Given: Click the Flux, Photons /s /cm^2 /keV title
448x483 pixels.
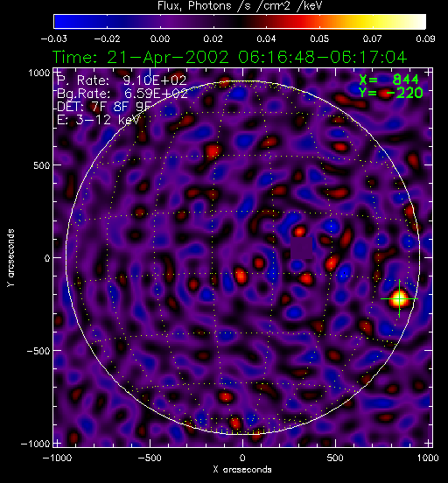Looking at the screenshot, I should pyautogui.click(x=240, y=5).
